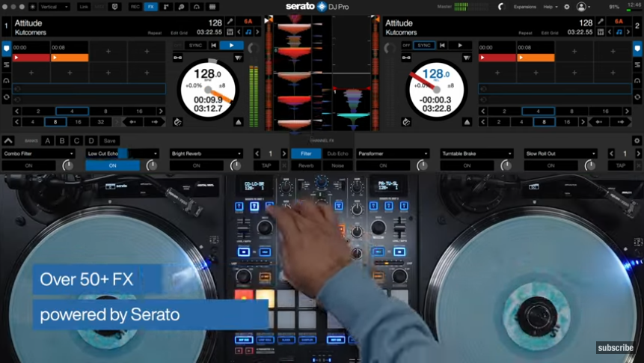This screenshot has width=644, height=363.
Task: Save the current FX bank
Action: [110, 141]
